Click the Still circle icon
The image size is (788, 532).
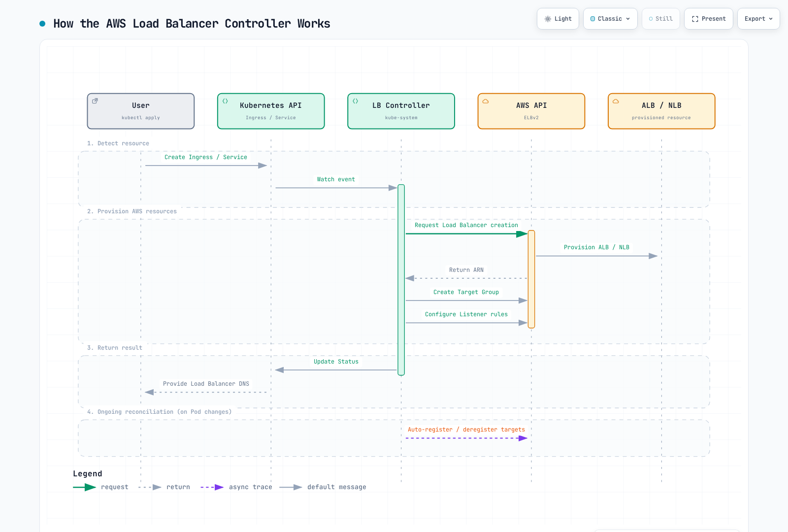point(651,19)
